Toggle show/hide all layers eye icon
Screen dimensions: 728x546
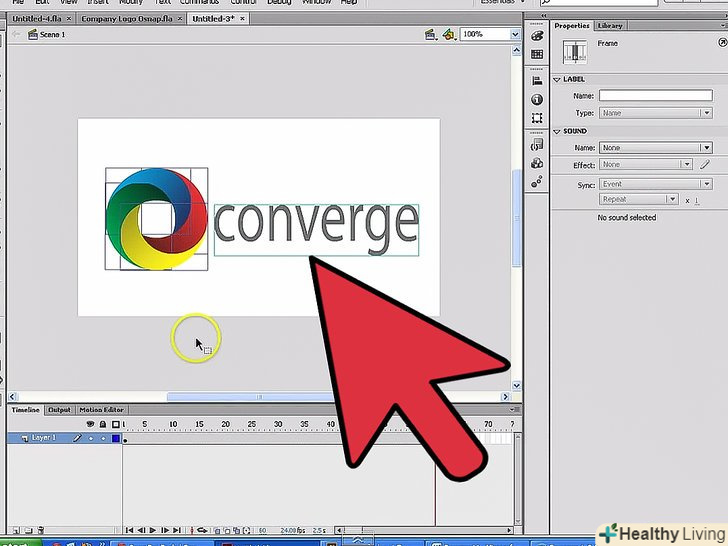click(x=91, y=424)
